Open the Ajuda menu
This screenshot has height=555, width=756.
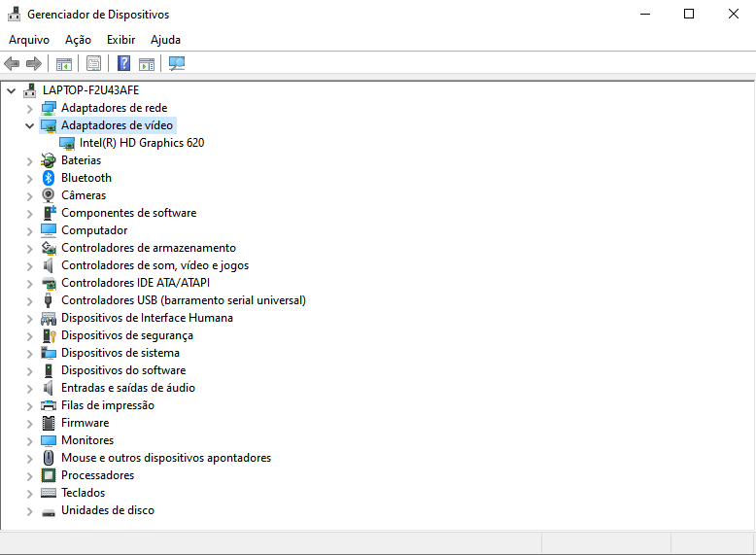pos(165,40)
